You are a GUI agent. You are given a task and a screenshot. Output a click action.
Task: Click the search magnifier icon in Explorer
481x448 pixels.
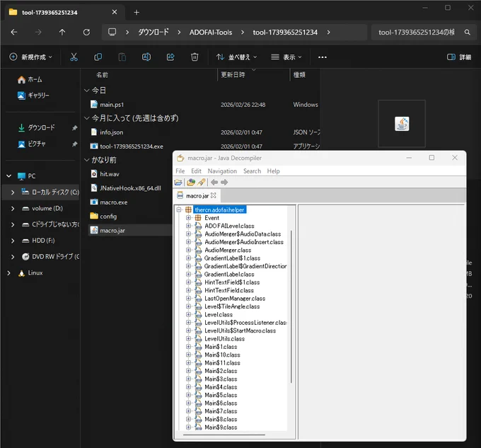pos(467,33)
